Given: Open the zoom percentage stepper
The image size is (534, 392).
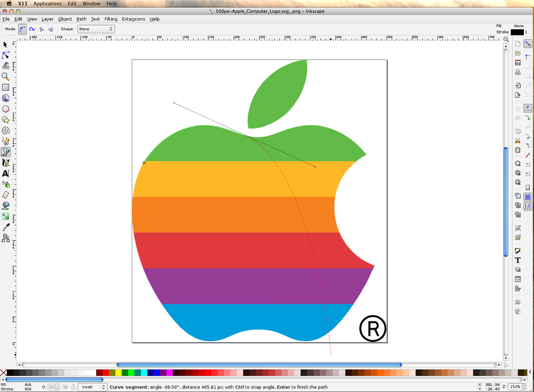Looking at the screenshot, I should coord(524,387).
